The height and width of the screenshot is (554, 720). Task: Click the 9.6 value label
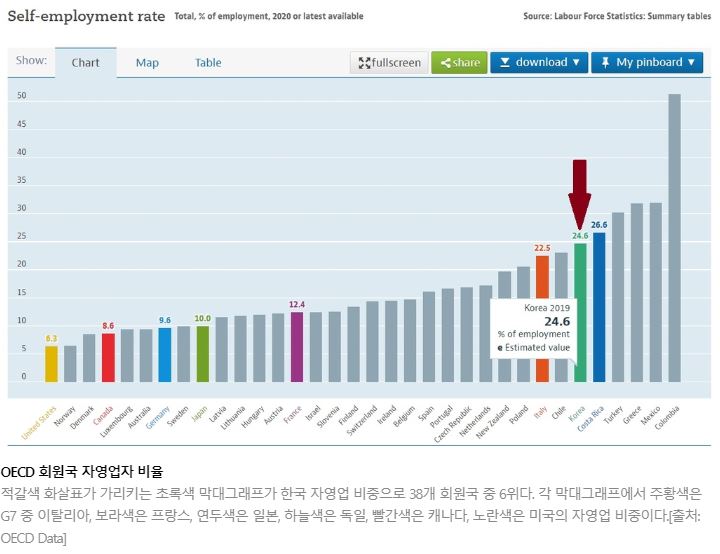click(x=165, y=320)
